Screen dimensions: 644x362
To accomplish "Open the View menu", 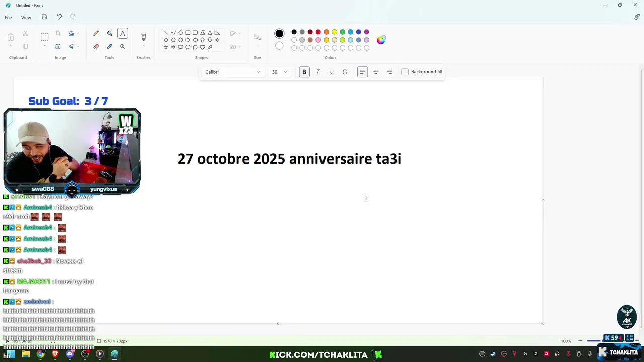I will coord(26,17).
